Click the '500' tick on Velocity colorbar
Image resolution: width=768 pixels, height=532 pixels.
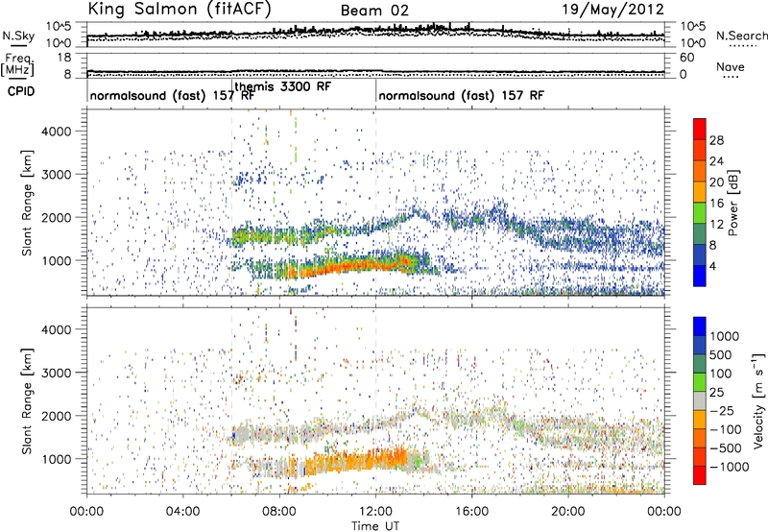tap(721, 354)
